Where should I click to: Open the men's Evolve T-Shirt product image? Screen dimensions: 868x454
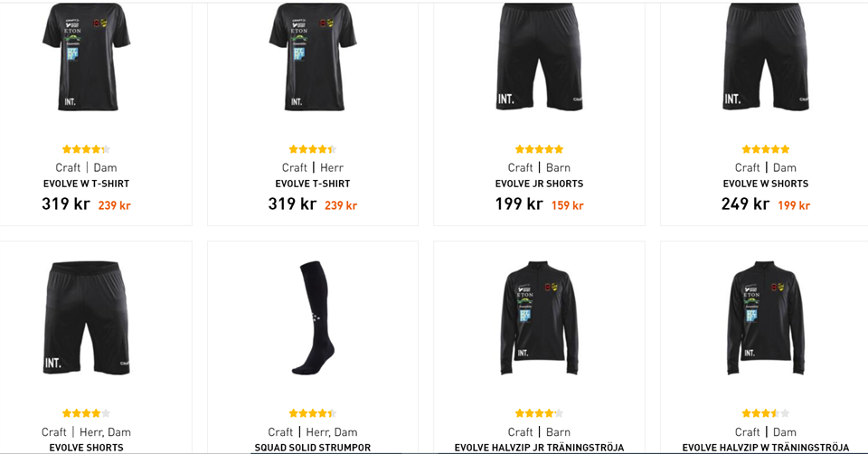pyautogui.click(x=313, y=57)
